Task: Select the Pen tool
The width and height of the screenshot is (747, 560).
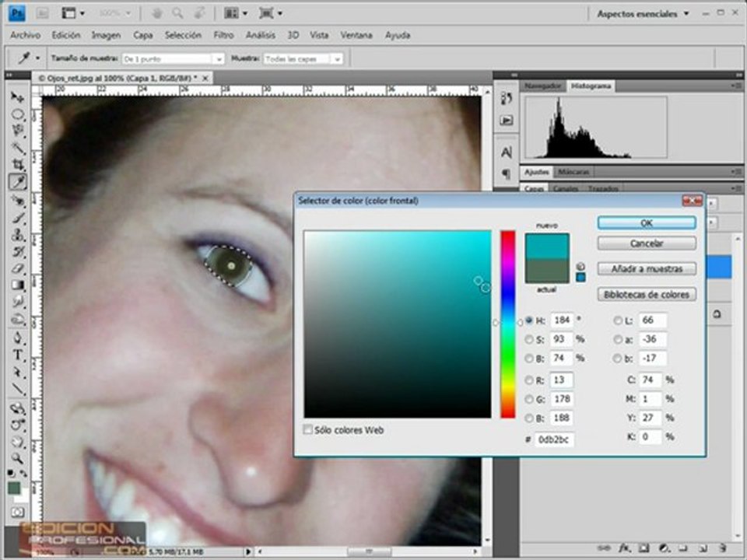Action: (18, 338)
